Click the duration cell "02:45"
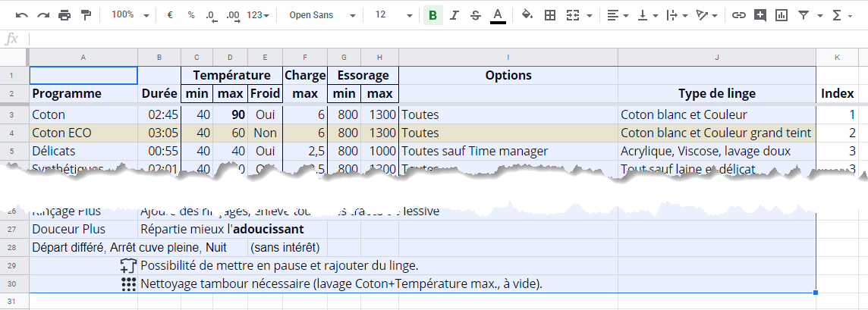Screen dimensions: 868x310 [159, 115]
